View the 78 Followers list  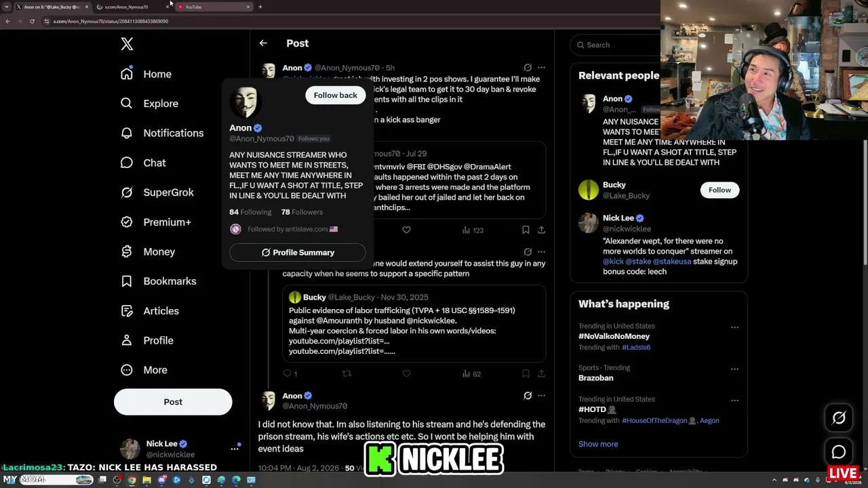coord(302,212)
